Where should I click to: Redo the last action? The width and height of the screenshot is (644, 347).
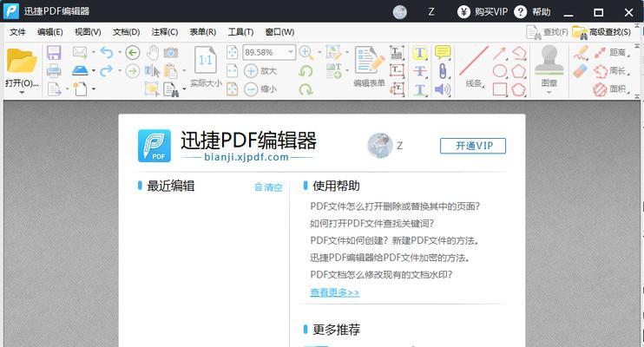[x=107, y=70]
